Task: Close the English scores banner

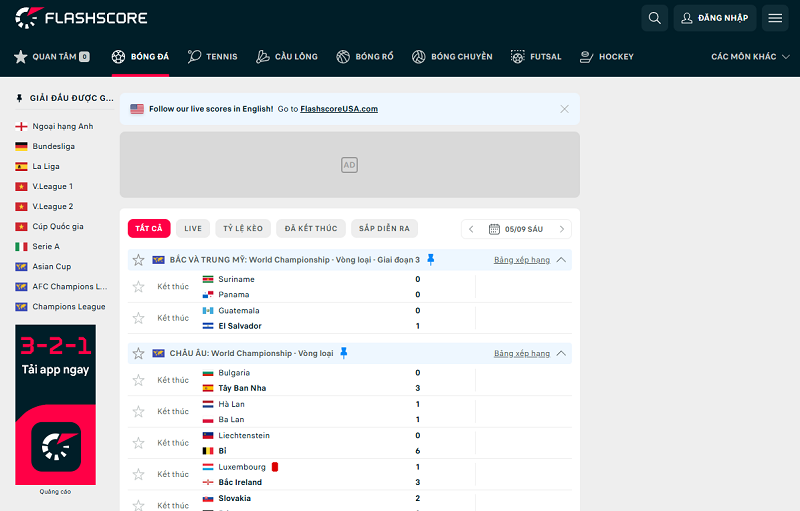Action: (x=564, y=109)
